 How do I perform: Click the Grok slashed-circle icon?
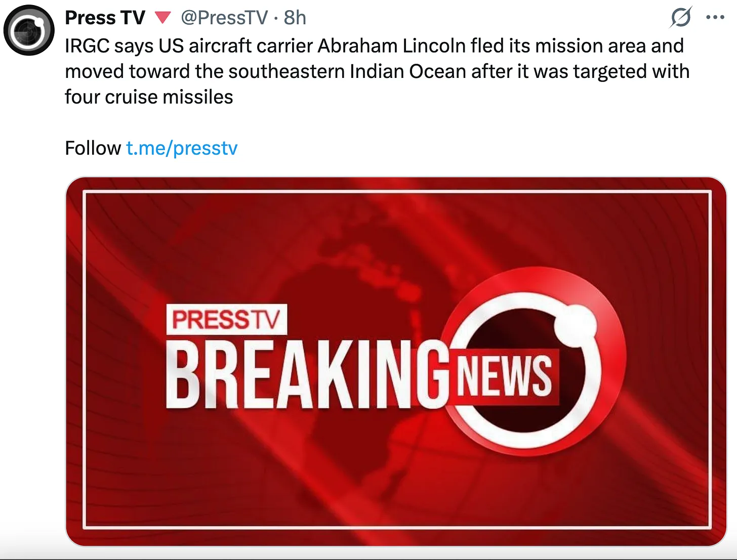coord(681,17)
